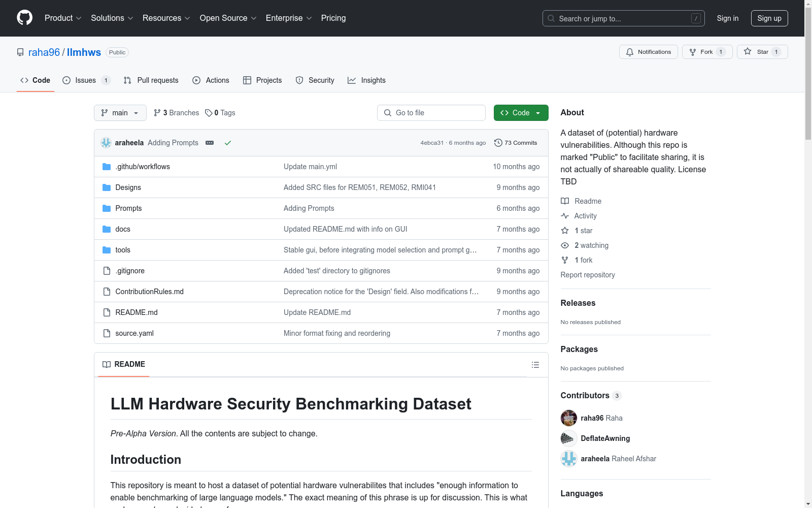Open the llmhws repository name link
This screenshot has height=508, width=812.
point(84,52)
